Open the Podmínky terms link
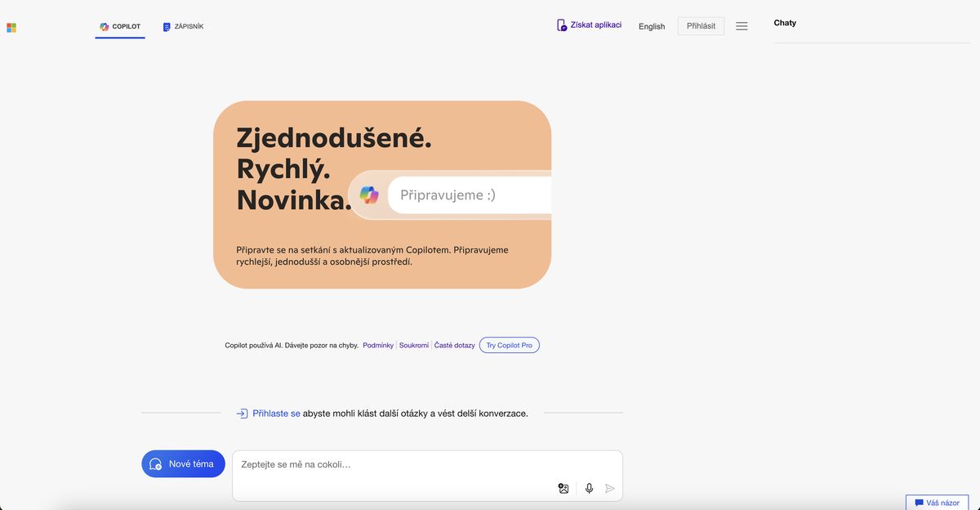This screenshot has width=980, height=510. pyautogui.click(x=378, y=345)
